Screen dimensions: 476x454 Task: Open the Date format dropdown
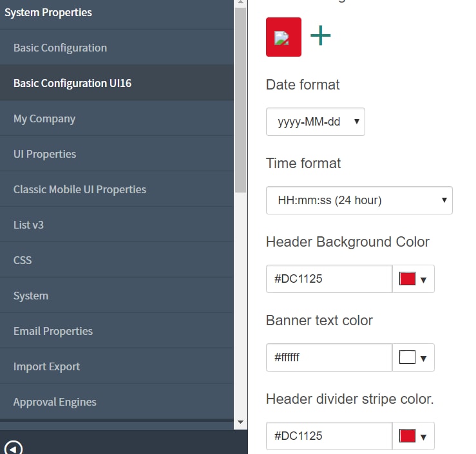tap(316, 122)
